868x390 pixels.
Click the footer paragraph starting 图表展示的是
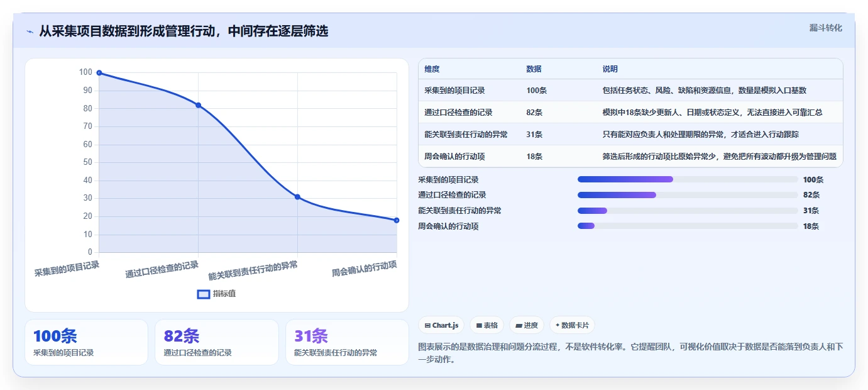pyautogui.click(x=630, y=354)
